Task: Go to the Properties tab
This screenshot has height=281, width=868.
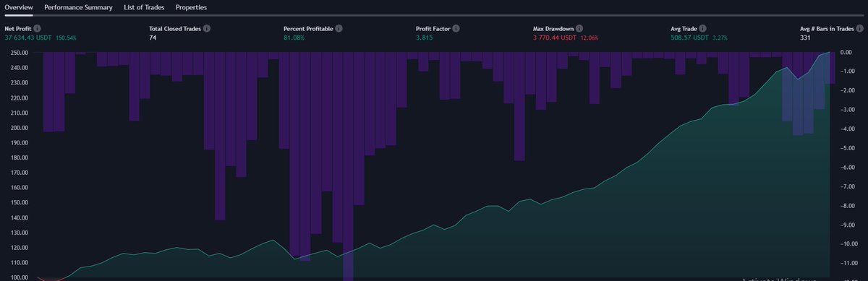Action: coord(191,8)
